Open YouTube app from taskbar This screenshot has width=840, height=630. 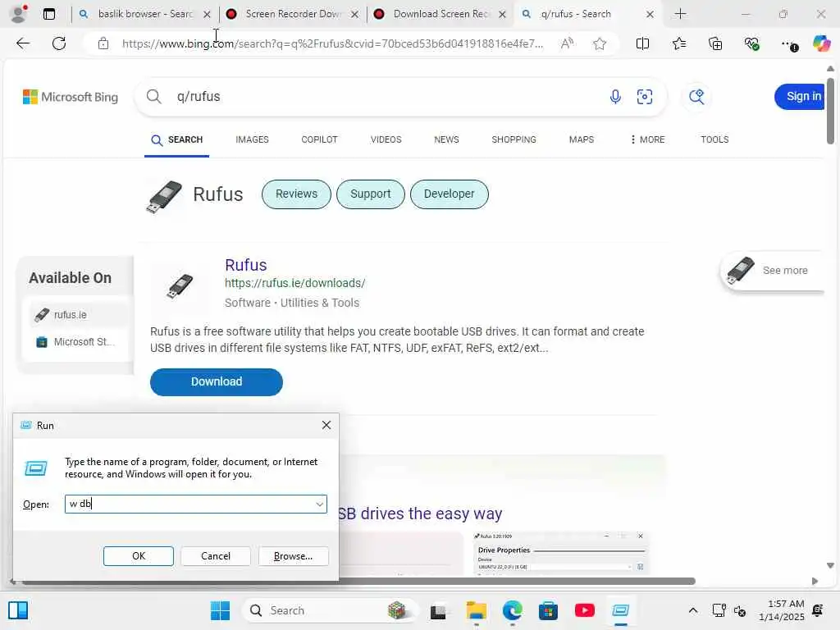click(584, 610)
